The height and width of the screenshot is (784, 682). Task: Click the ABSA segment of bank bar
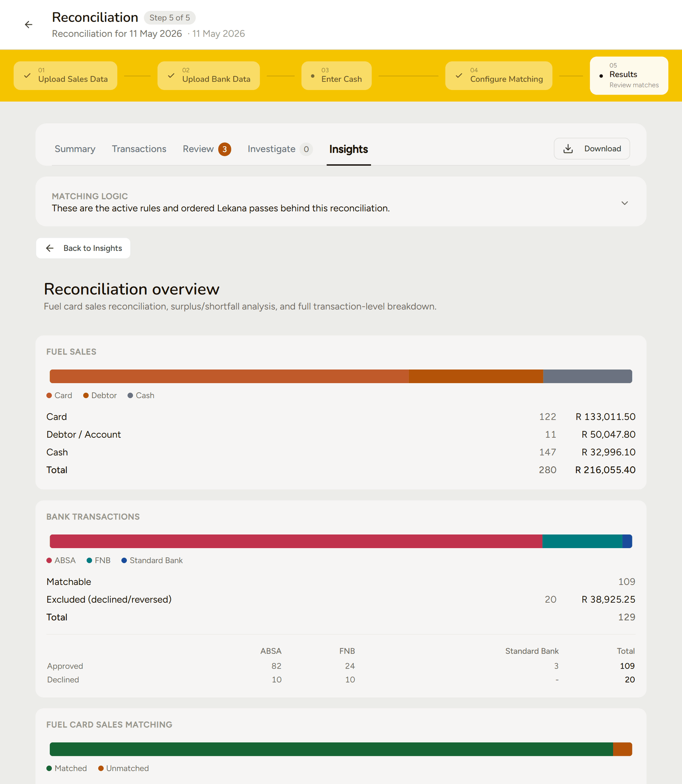coord(296,541)
